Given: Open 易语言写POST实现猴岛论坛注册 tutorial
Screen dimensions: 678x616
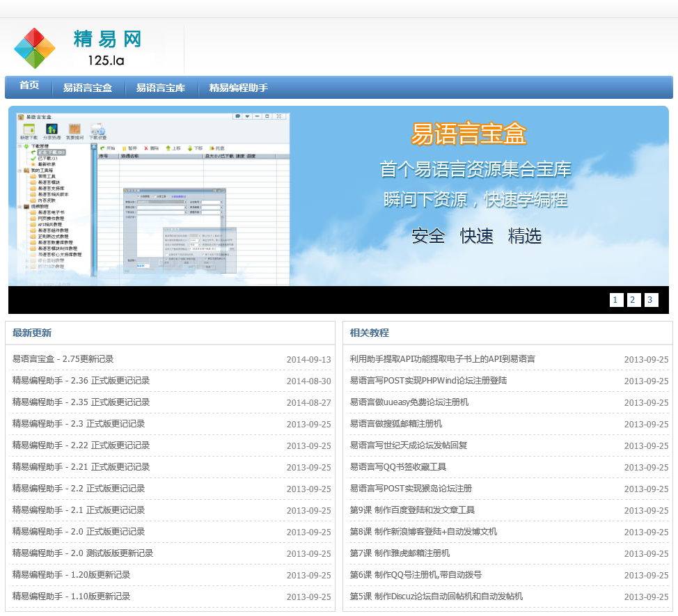Looking at the screenshot, I should [x=411, y=489].
